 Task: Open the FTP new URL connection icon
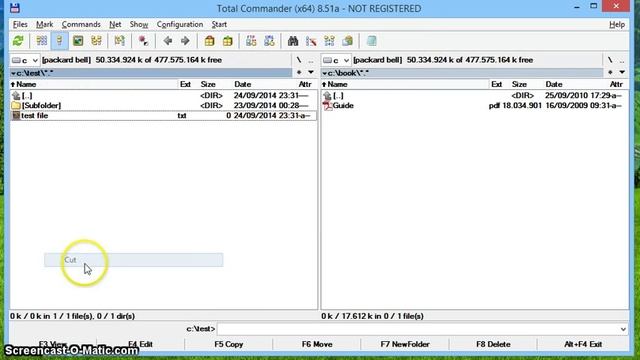269,41
